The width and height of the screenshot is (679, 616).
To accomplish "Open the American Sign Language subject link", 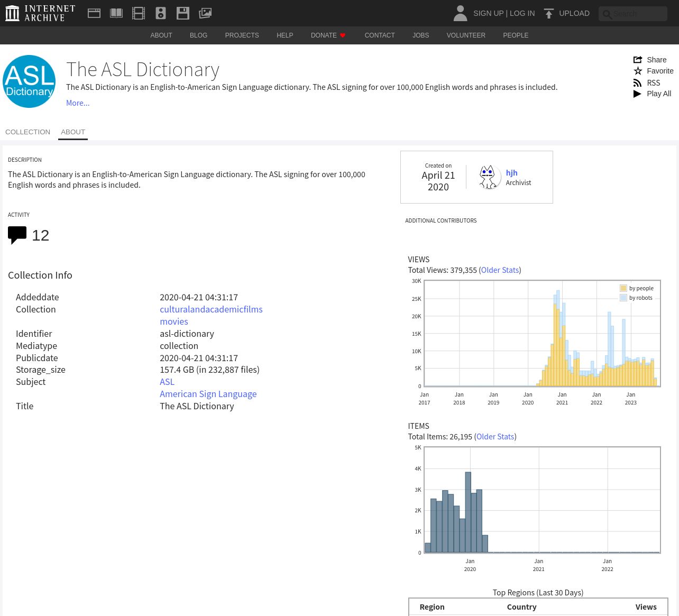I will [x=208, y=394].
